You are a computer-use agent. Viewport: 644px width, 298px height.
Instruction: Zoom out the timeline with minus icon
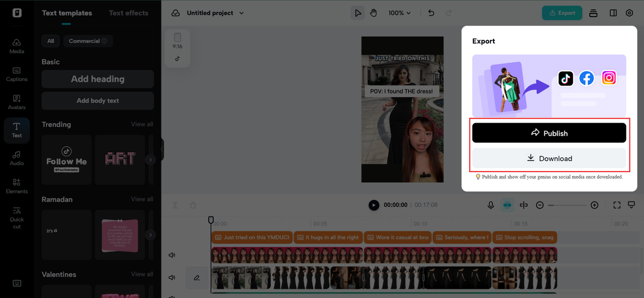tap(539, 205)
